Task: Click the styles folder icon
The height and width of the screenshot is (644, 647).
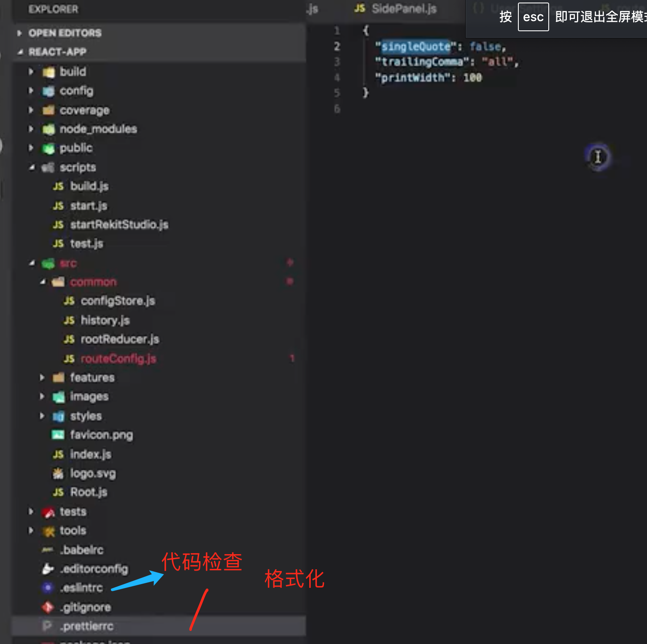Action: pos(58,416)
